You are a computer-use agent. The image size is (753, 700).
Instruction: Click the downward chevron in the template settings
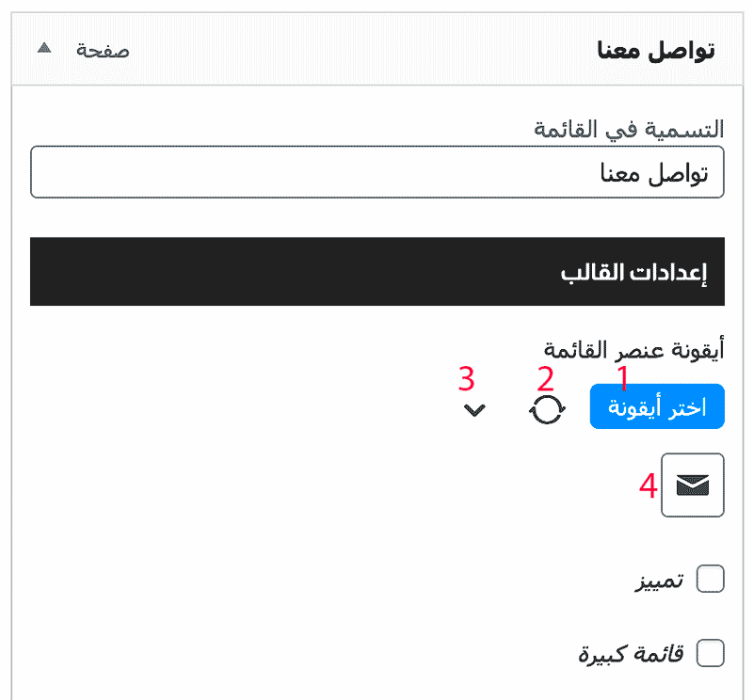click(x=474, y=409)
